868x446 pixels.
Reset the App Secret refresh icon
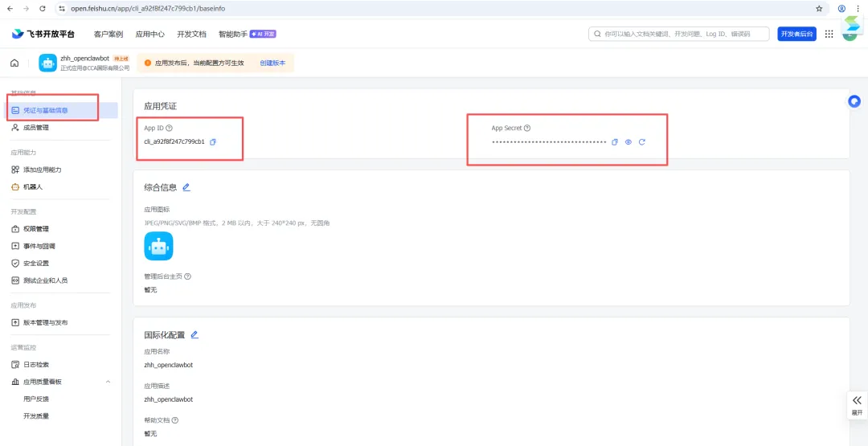pyautogui.click(x=642, y=142)
